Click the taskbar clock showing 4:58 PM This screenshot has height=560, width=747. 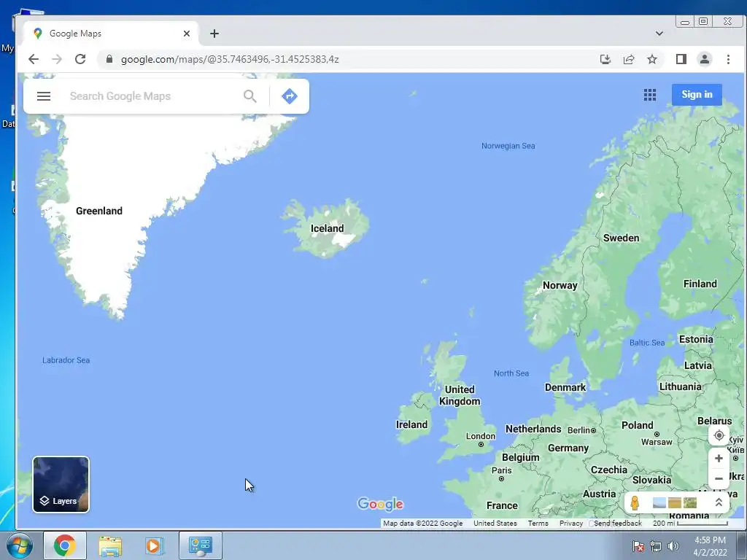point(710,546)
